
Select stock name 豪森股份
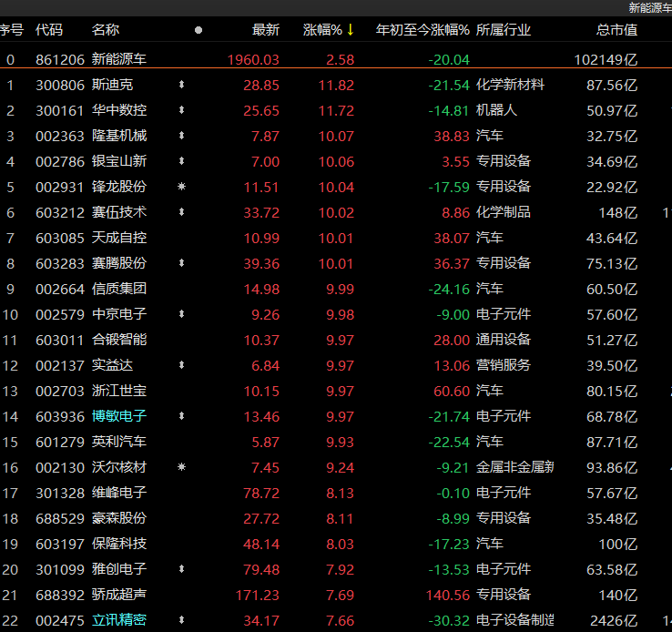pos(119,518)
